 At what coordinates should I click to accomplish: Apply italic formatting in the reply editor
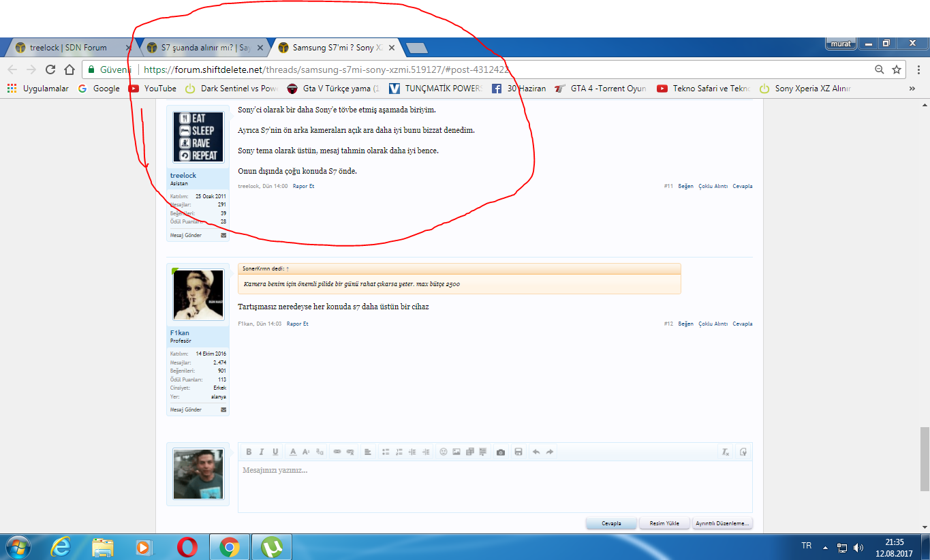pyautogui.click(x=261, y=452)
